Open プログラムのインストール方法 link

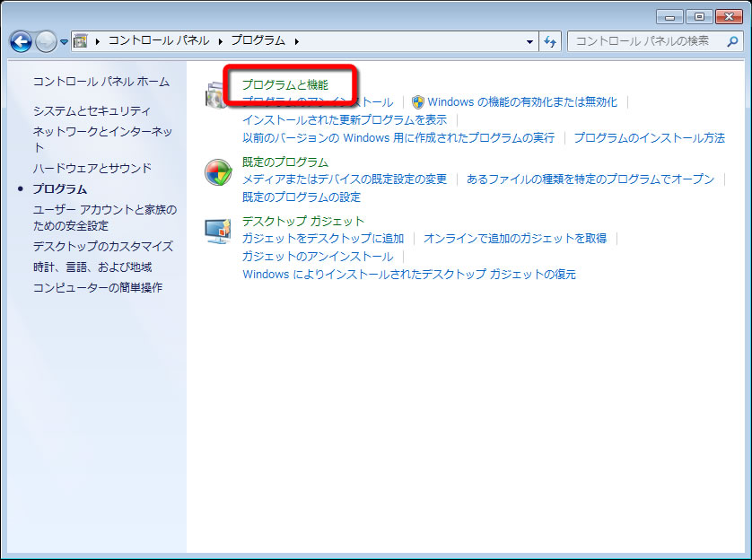[x=650, y=138]
